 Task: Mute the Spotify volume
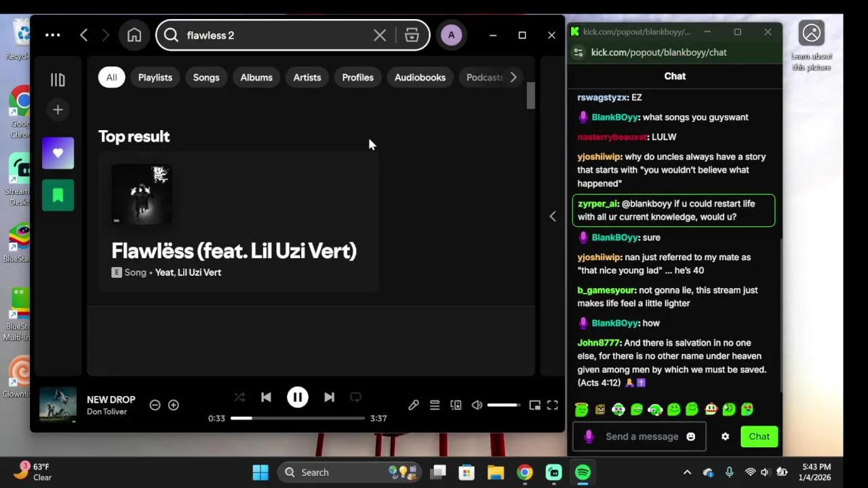pos(477,405)
